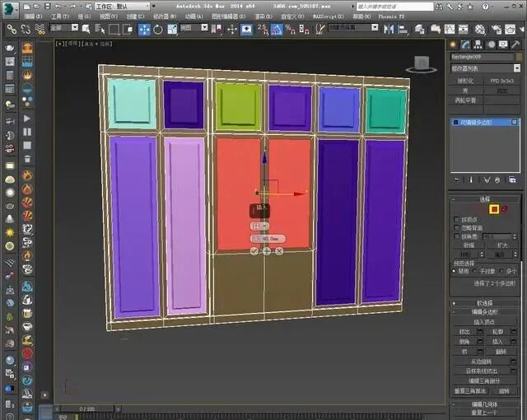Image resolution: width=527 pixels, height=420 pixels.
Task: Click the Redo arrow icon
Action: (73, 6)
